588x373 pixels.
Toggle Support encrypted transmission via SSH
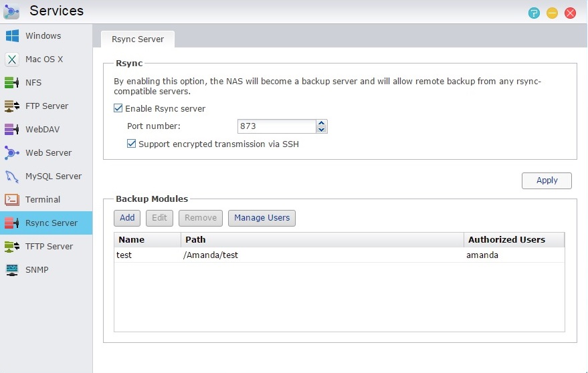pos(131,144)
